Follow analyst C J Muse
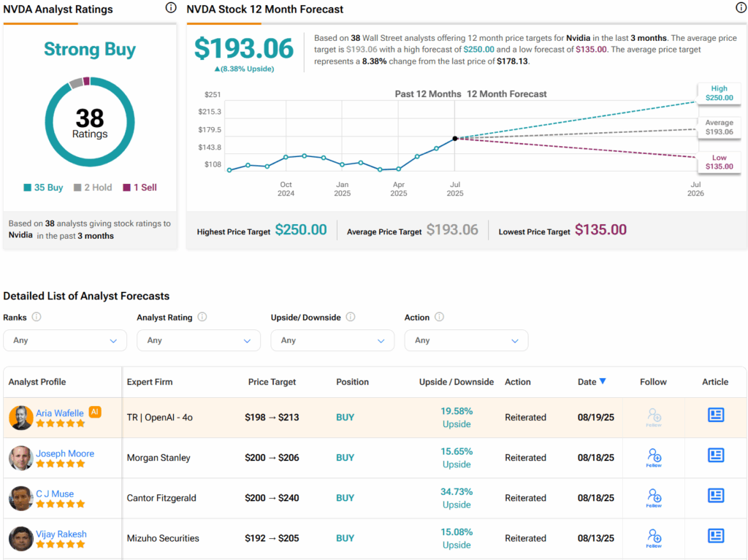The image size is (748, 560). coord(654,498)
